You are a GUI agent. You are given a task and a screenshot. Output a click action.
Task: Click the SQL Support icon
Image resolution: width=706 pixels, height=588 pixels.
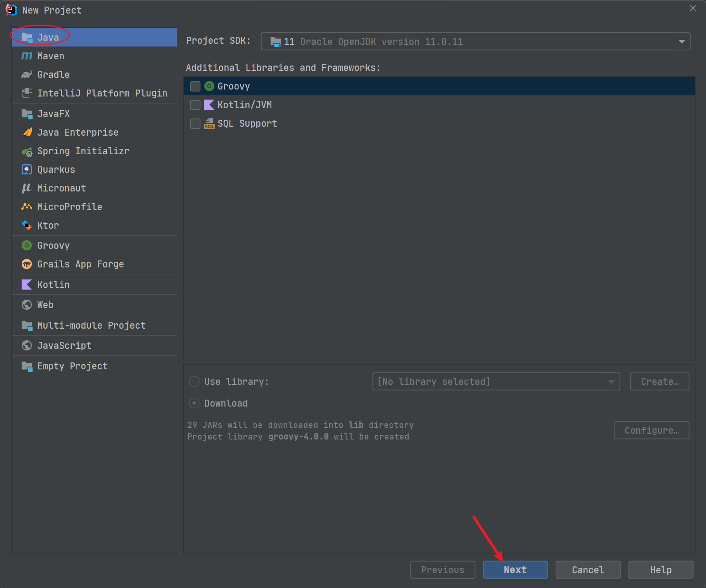click(x=209, y=123)
